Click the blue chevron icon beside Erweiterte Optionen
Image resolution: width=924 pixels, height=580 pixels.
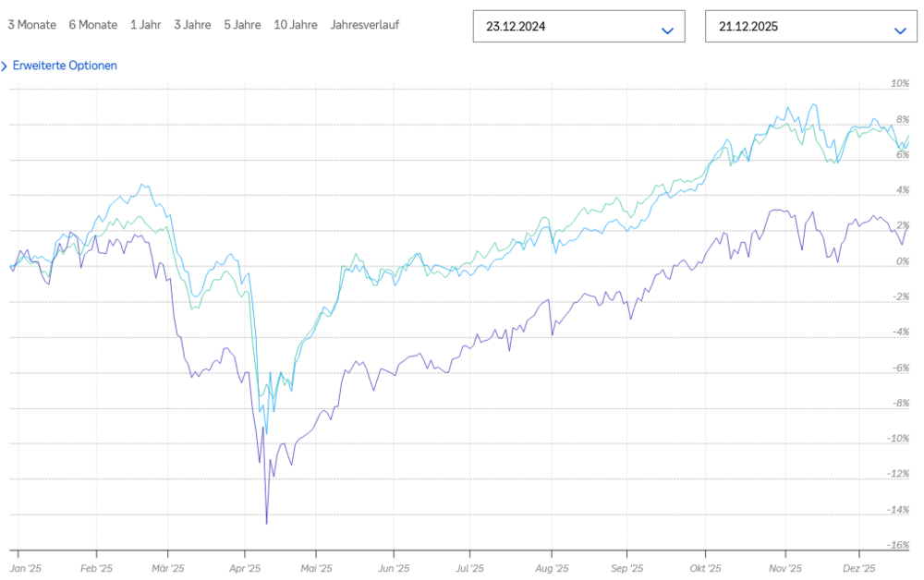click(x=6, y=66)
